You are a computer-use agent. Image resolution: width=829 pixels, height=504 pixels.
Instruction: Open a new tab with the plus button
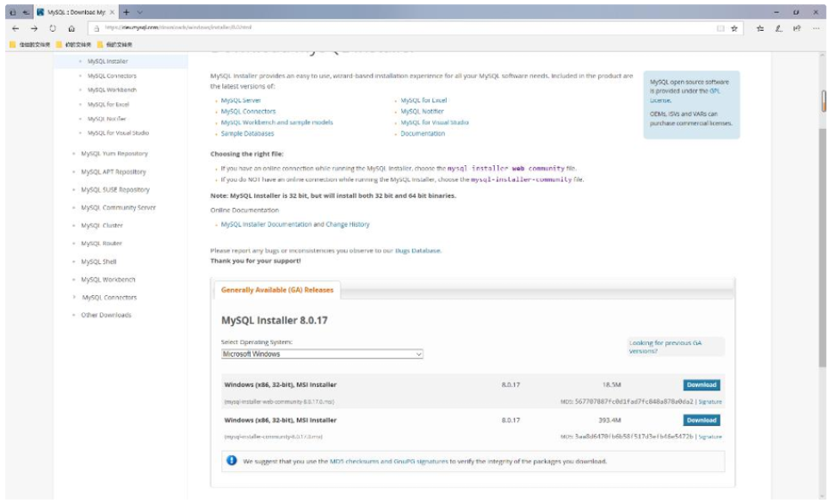tap(126, 12)
